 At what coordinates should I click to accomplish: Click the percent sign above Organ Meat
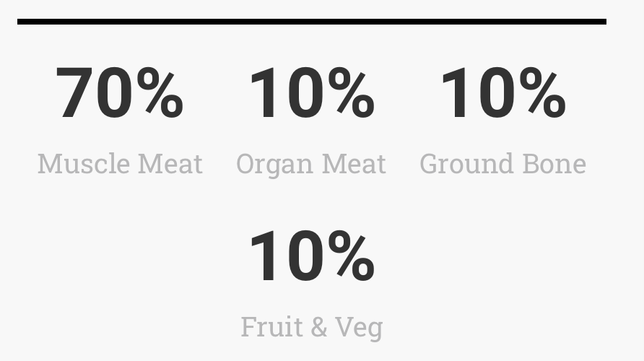[352, 93]
